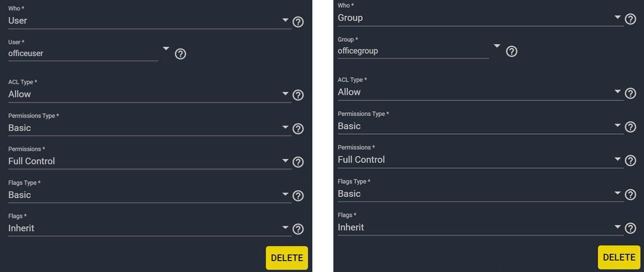
Task: Expand the officegroup dropdown arrow
Action: (497, 46)
